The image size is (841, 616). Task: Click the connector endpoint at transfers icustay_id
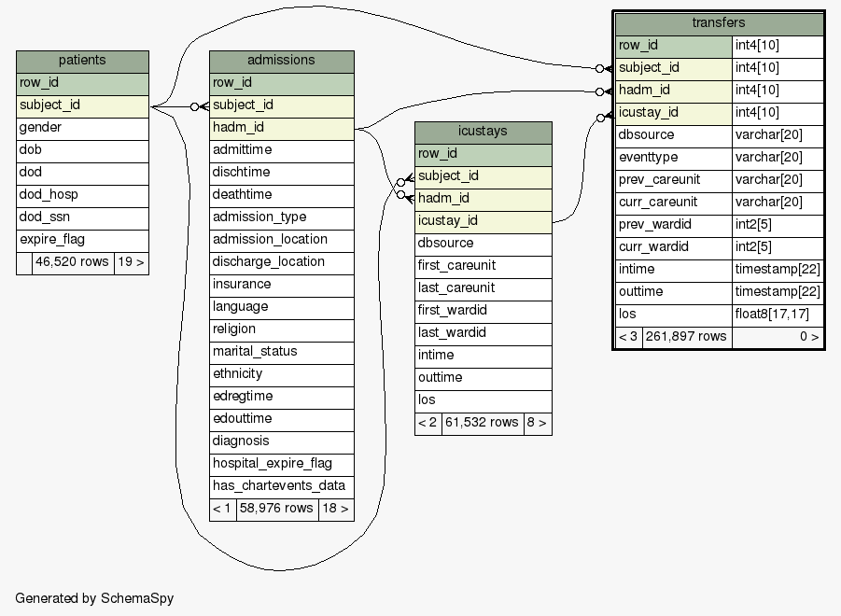tap(605, 116)
